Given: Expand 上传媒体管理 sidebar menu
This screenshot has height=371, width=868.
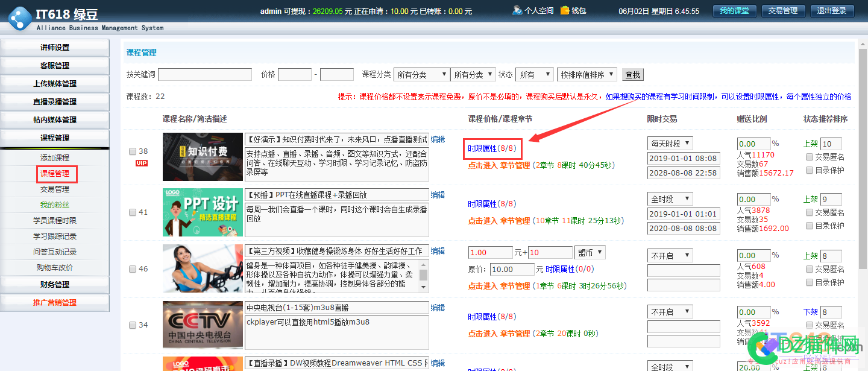Looking at the screenshot, I should 55,84.
